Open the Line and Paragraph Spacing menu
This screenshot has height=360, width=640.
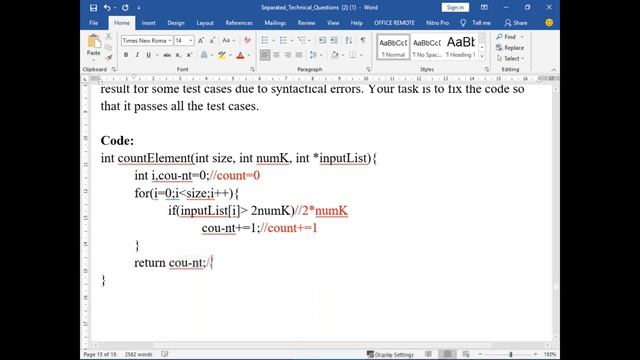[x=313, y=55]
